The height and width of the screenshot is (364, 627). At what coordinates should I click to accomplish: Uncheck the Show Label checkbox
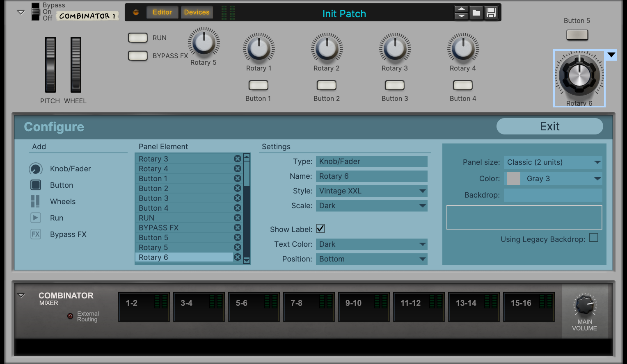point(320,229)
